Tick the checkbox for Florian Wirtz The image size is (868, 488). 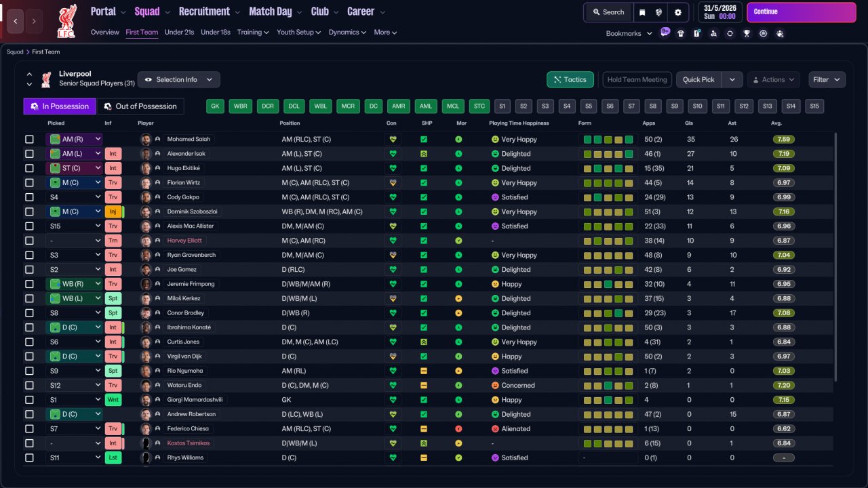[29, 183]
